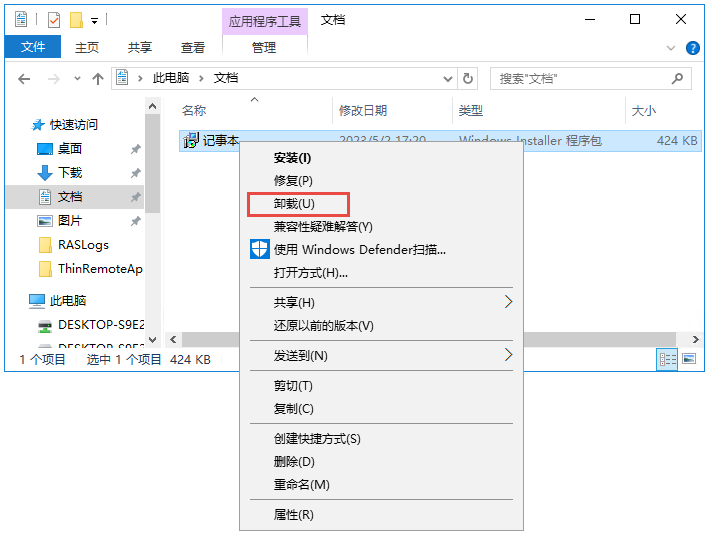Choose 兼容性疑难解答(Y) from the context menu
This screenshot has height=535, width=707.
tap(381, 227)
